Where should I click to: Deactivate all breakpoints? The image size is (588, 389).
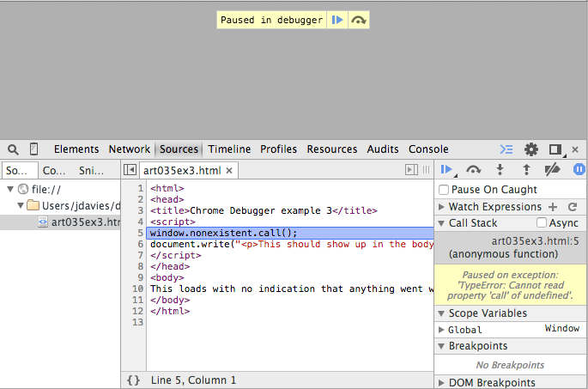pos(552,170)
